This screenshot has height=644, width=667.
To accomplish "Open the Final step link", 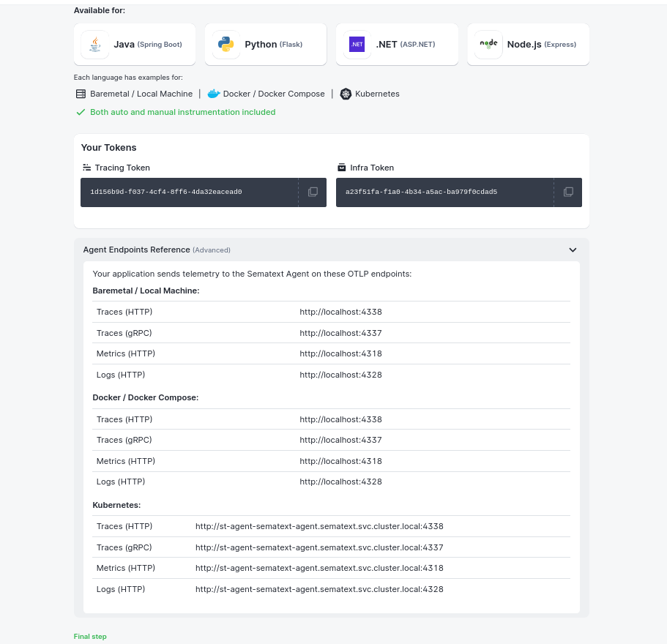I will pyautogui.click(x=89, y=637).
